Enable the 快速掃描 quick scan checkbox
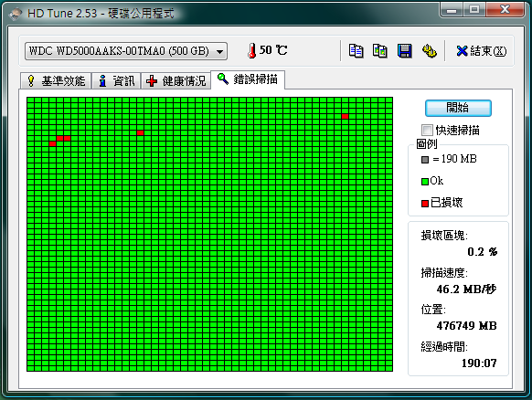Image resolution: width=532 pixels, height=400 pixels. (427, 131)
